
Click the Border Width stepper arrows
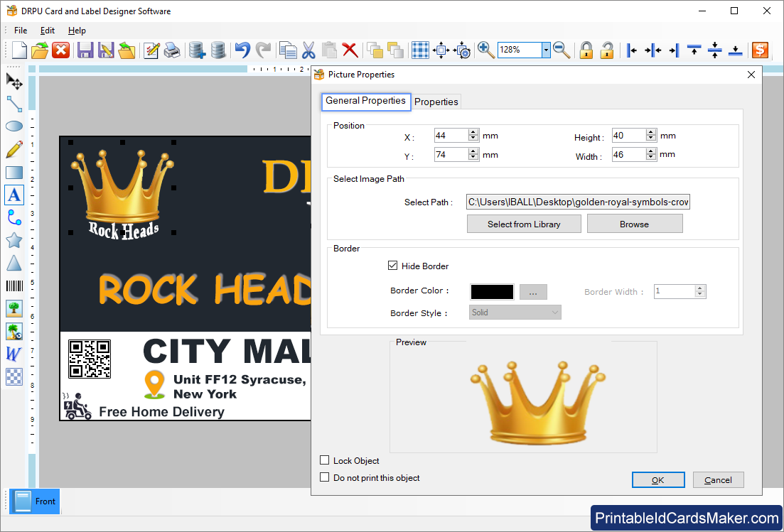(700, 291)
